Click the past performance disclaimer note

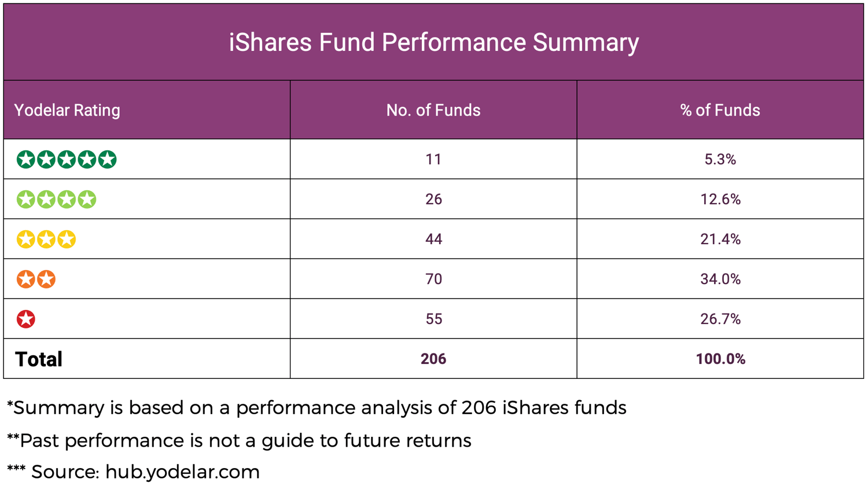(x=239, y=441)
